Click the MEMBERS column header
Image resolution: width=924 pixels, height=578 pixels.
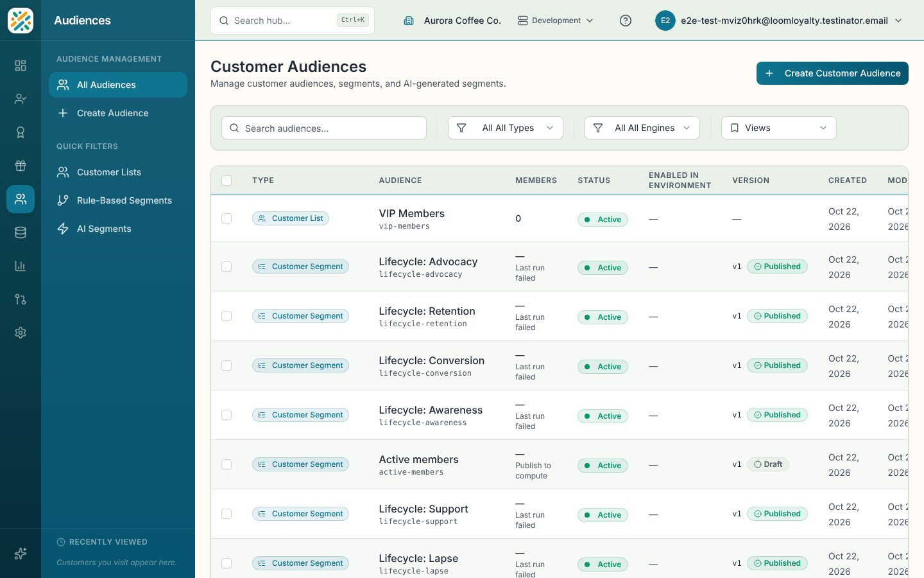[x=536, y=180]
